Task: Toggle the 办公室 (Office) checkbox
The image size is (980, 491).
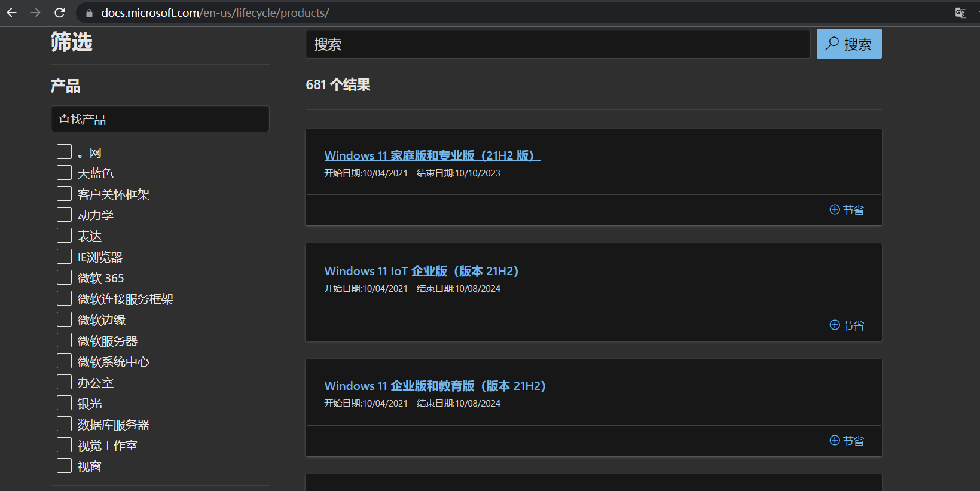Action: 64,382
